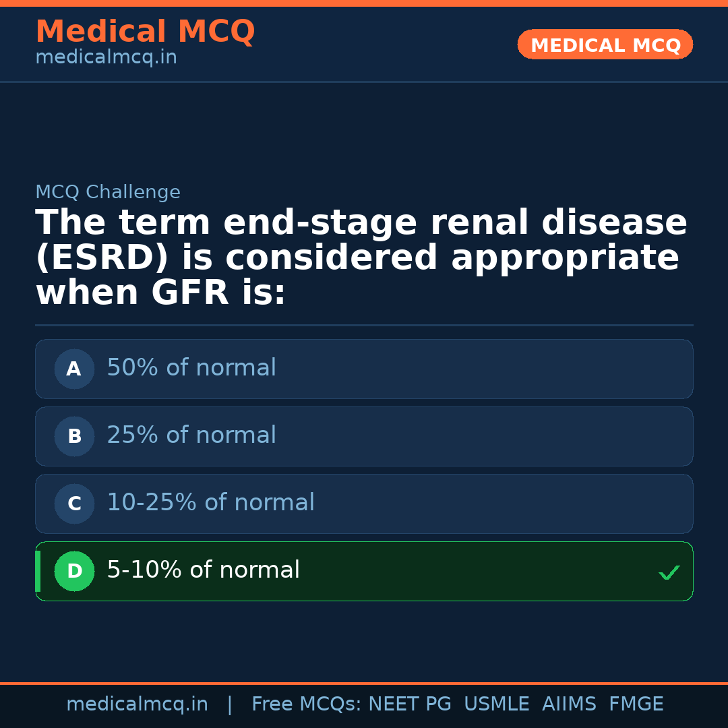Click the "MCQ Challenge" label
The image size is (728, 728).
coord(108,193)
